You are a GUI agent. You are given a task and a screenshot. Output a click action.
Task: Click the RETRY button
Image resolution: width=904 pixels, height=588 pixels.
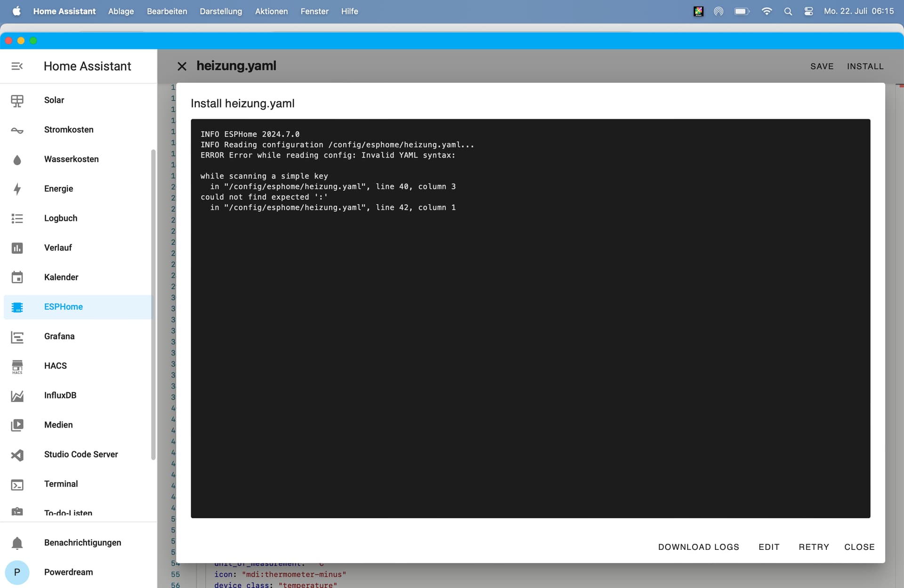[814, 547]
